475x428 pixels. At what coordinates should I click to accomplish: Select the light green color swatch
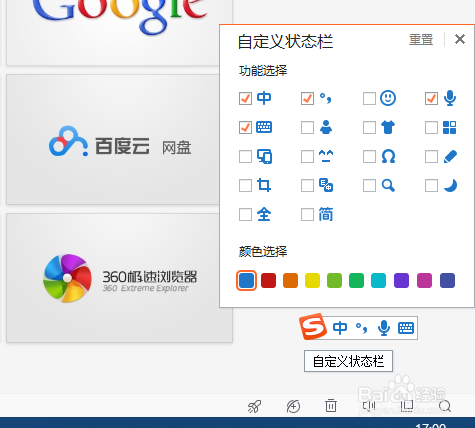[334, 280]
